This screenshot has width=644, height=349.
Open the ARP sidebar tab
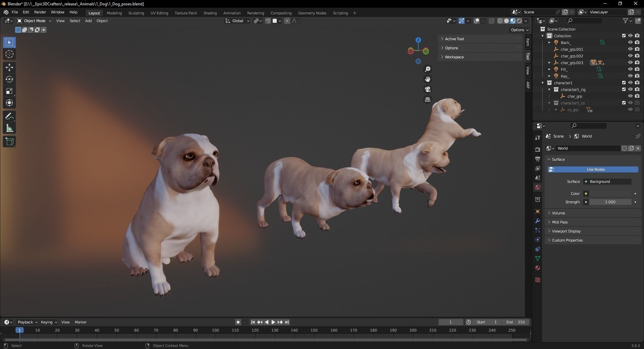coord(528,85)
